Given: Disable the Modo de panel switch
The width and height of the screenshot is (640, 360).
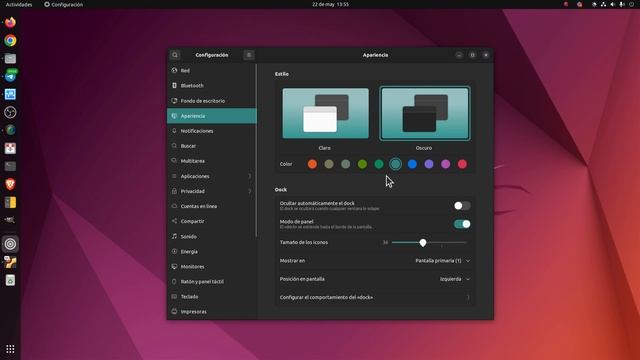Looking at the screenshot, I should coord(462,224).
